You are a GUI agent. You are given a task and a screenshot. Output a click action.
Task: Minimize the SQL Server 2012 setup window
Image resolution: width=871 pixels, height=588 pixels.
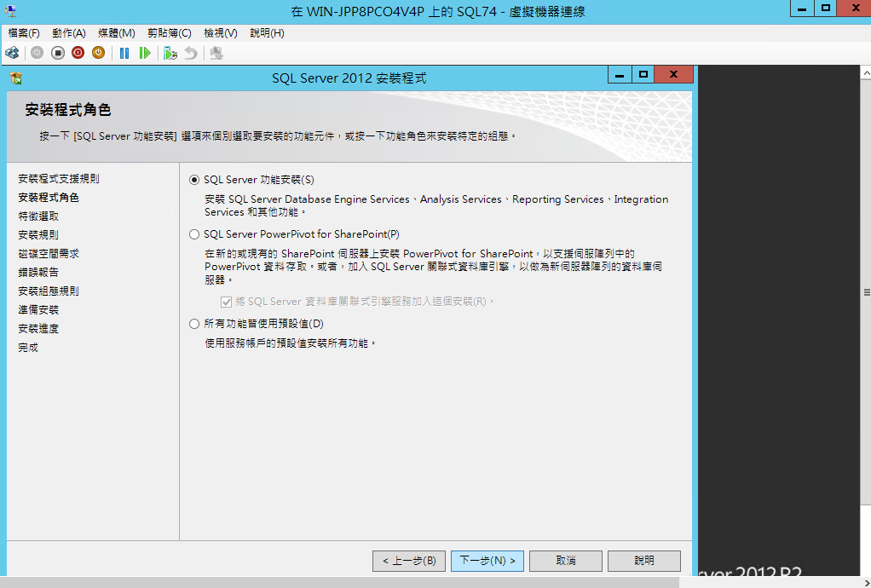tap(620, 74)
